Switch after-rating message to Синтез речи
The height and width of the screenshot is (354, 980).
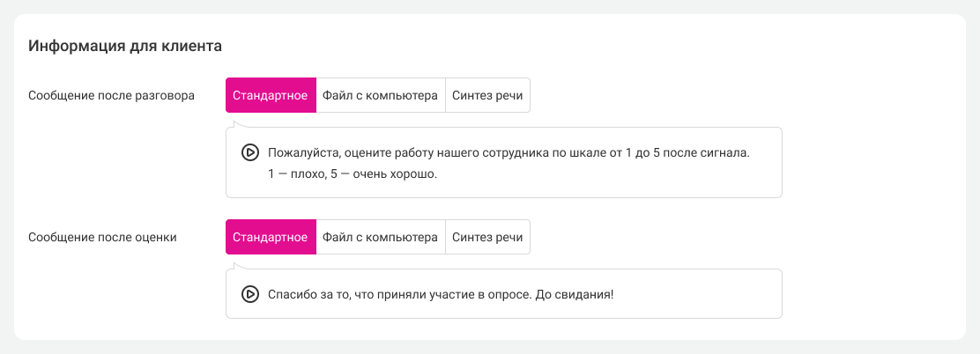click(x=487, y=237)
